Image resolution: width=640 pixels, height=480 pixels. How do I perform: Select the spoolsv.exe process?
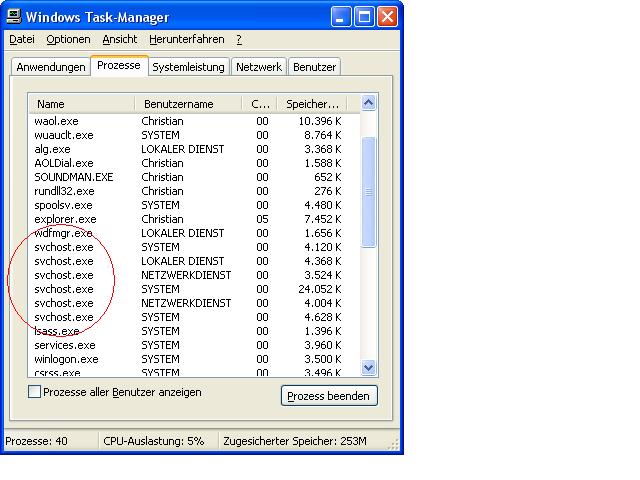point(194,205)
